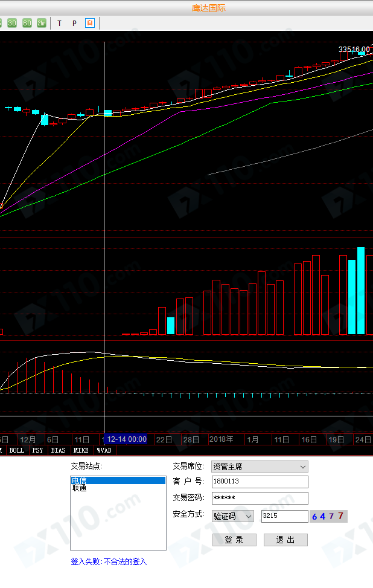The width and height of the screenshot is (373, 588).
Task: Toggle the orange 自 toolbar icon
Action: (90, 24)
